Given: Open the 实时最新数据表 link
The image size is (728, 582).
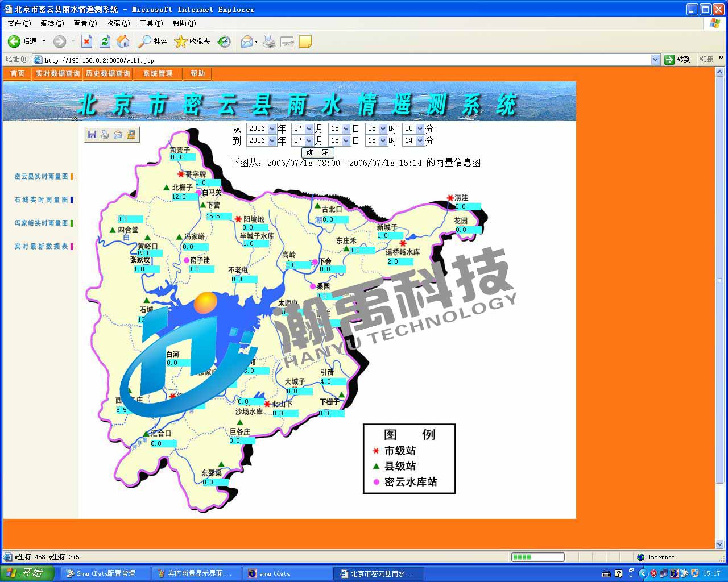Looking at the screenshot, I should [41, 247].
